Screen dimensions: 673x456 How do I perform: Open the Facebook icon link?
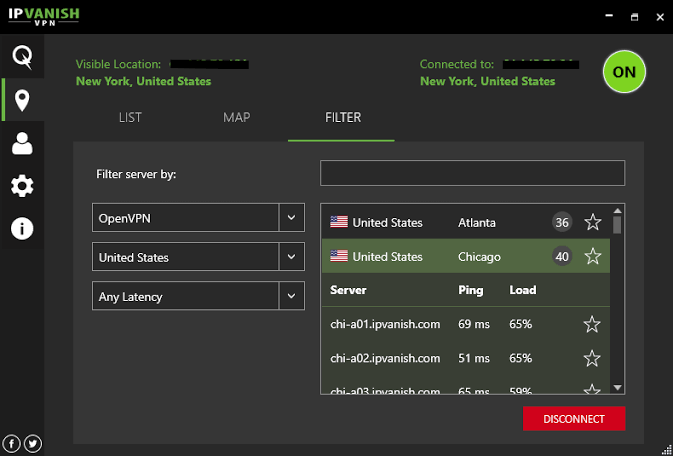(x=13, y=443)
